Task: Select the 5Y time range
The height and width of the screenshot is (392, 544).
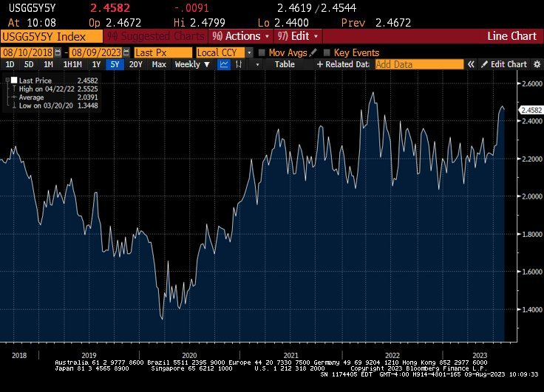Action: (x=115, y=64)
